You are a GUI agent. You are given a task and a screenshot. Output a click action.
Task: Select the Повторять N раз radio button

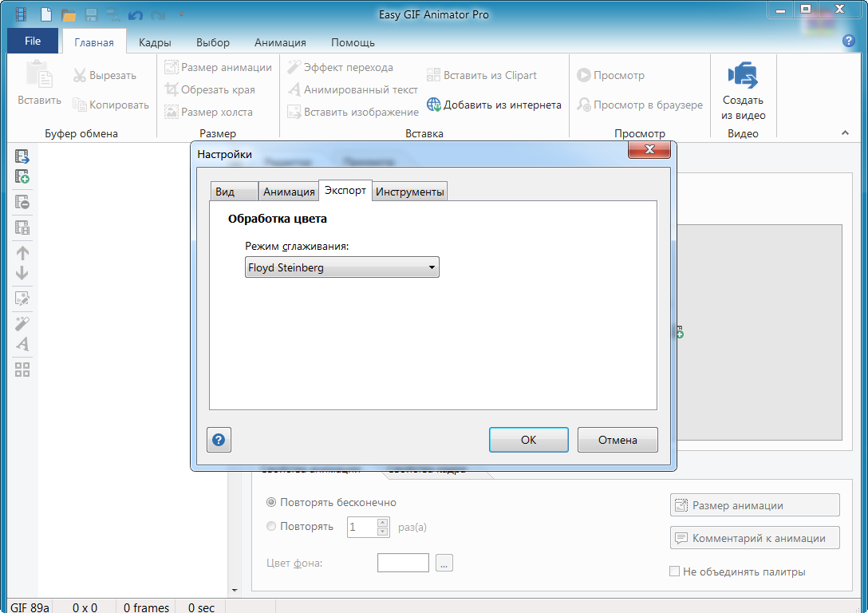[271, 526]
